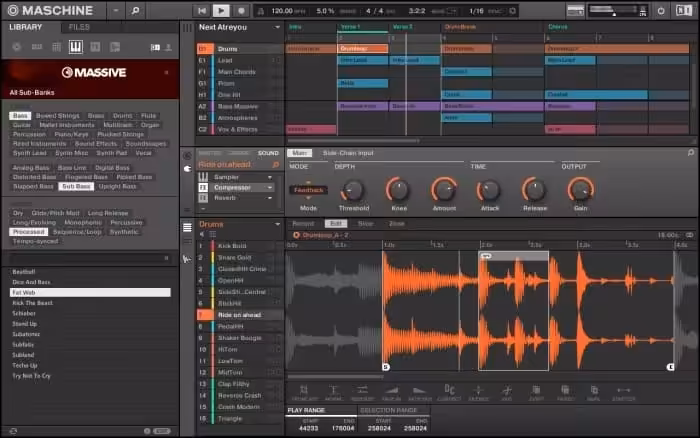
Task: Open the Main parameter page
Action: (300, 153)
